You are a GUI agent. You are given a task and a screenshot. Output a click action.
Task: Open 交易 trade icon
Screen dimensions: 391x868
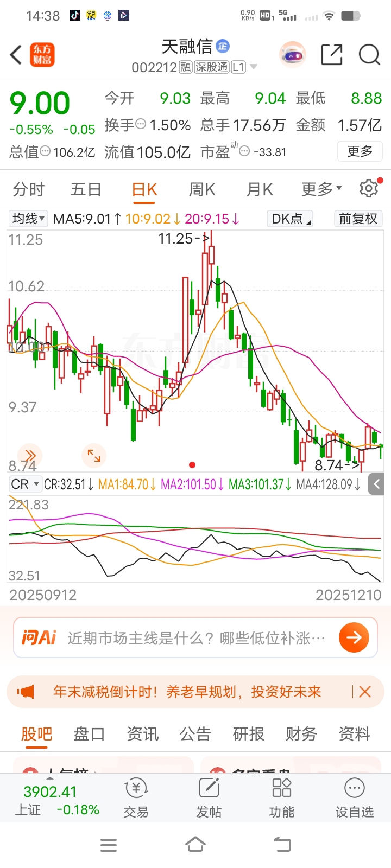click(136, 798)
